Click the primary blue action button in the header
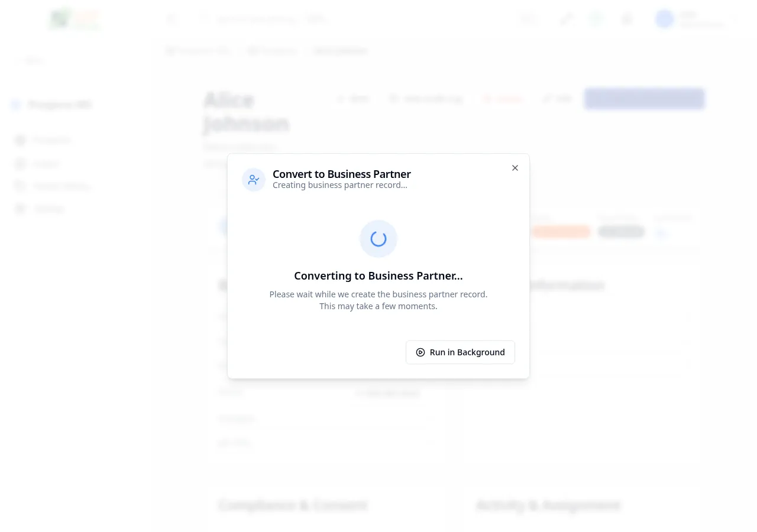757x532 pixels. point(644,99)
